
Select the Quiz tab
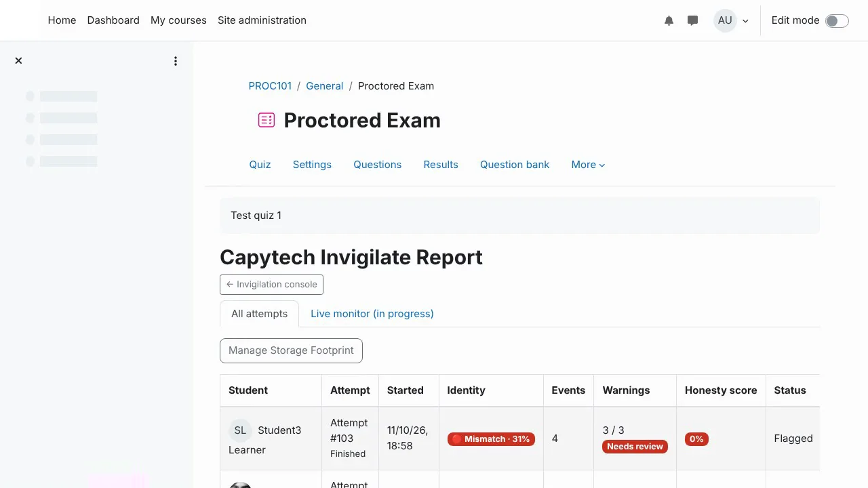[x=260, y=165]
